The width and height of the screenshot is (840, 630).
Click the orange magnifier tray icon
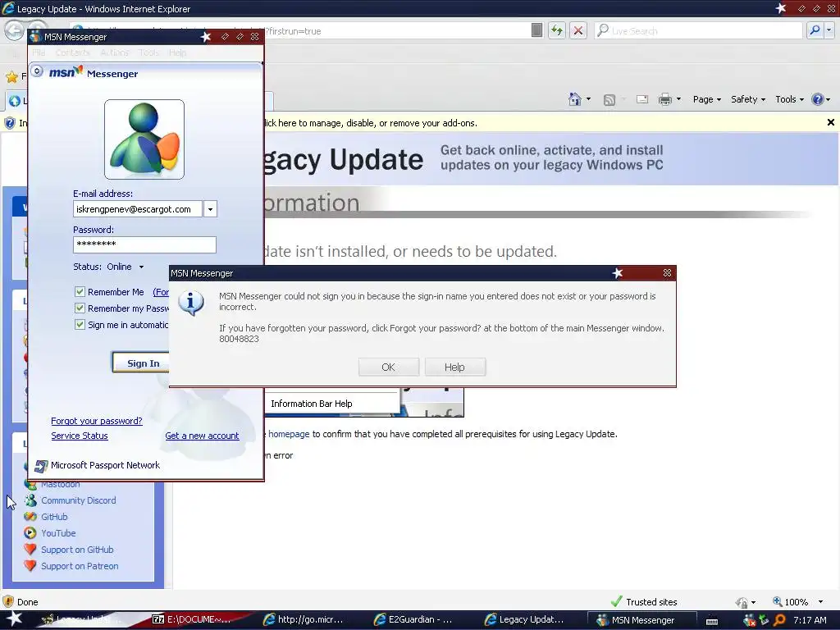click(779, 620)
